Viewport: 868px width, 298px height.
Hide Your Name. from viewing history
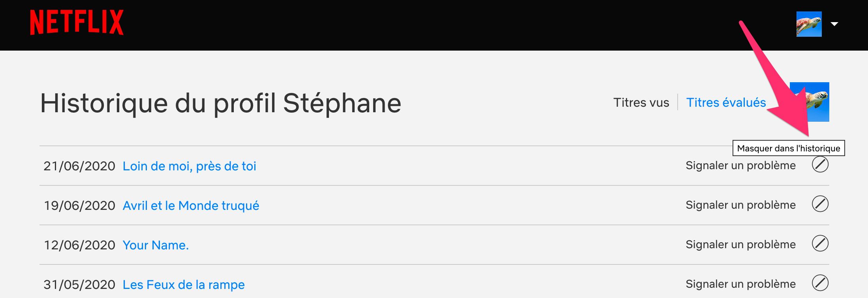[820, 243]
